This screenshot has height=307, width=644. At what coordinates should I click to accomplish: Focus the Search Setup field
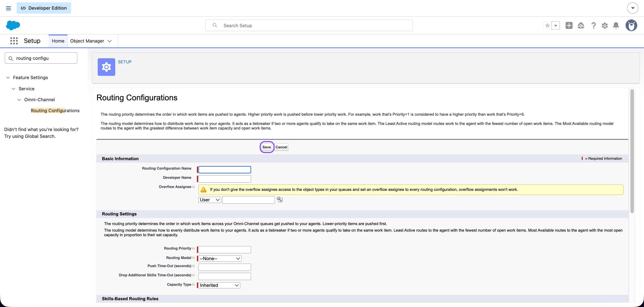tap(309, 25)
